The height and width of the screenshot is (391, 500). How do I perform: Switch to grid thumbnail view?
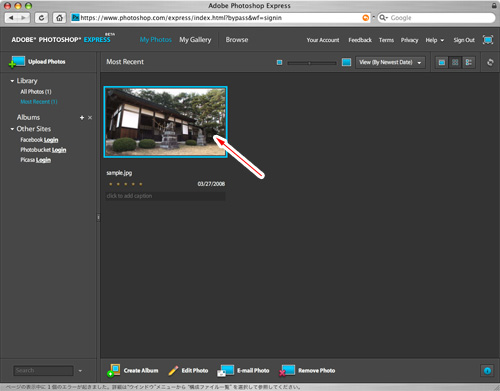click(x=455, y=62)
